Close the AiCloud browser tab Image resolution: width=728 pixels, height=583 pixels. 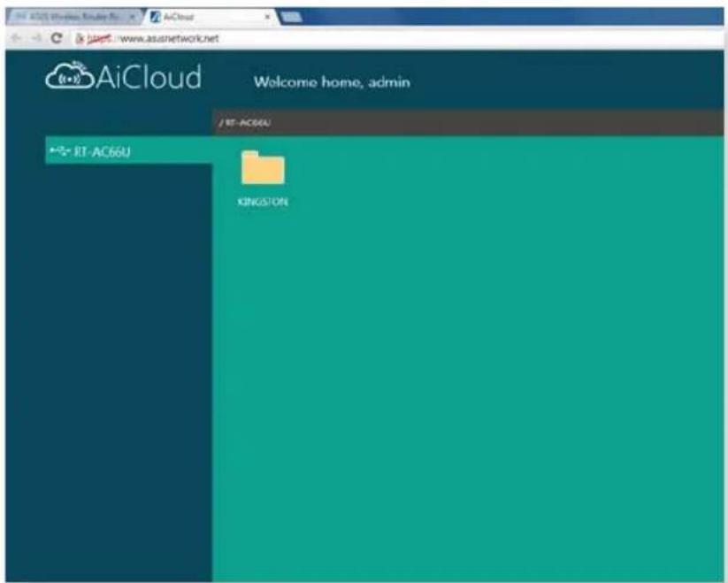coord(267,17)
